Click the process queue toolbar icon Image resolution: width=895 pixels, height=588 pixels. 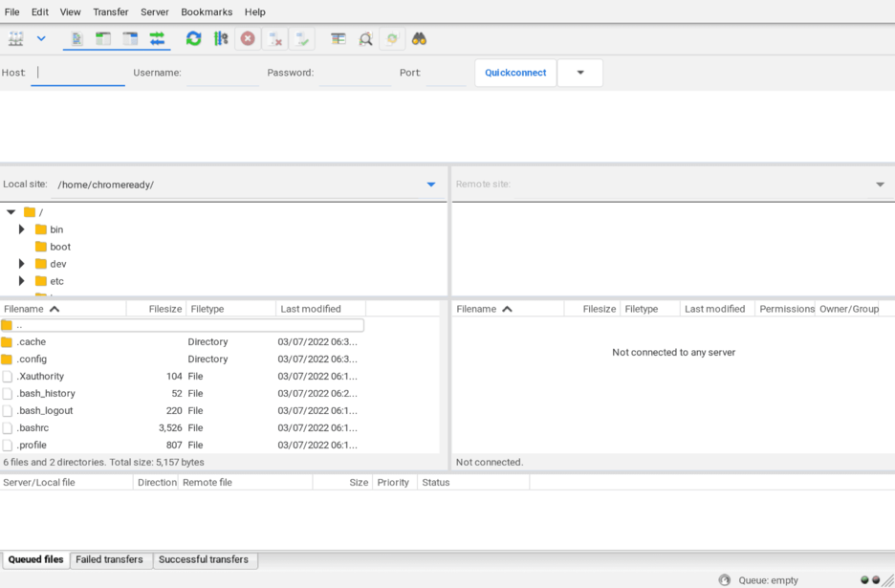(221, 39)
